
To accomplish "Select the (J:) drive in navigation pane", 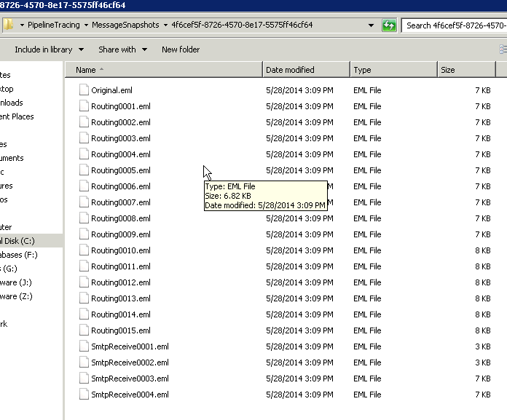I will pyautogui.click(x=16, y=282).
